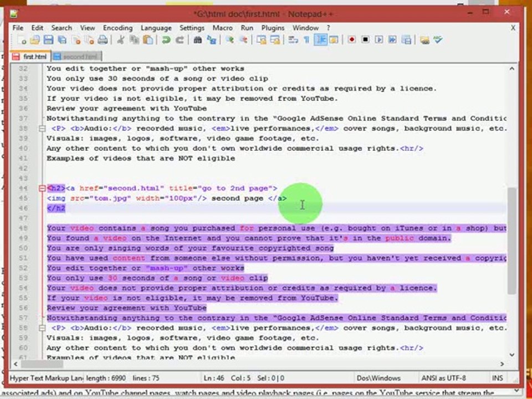Open the ? help menu
This screenshot has width=532, height=399.
pyautogui.click(x=328, y=28)
